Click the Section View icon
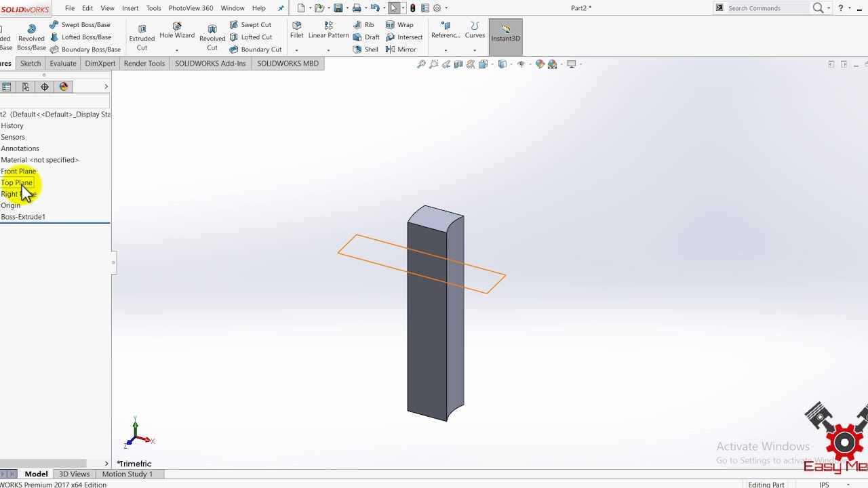The height and width of the screenshot is (488, 868). (458, 64)
